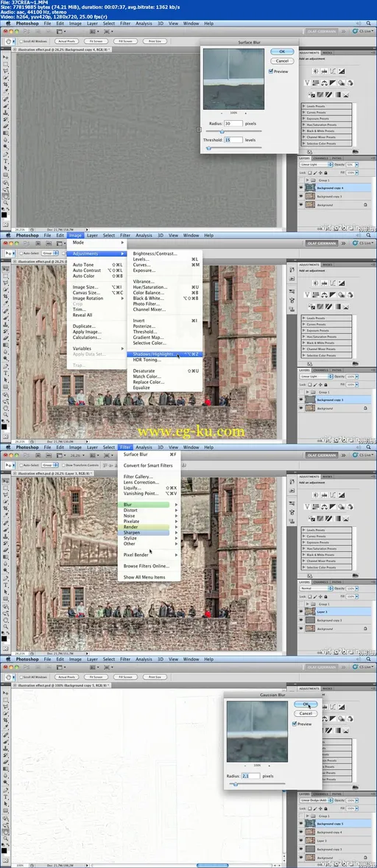Click Hue/Saturation adjustment icon in the Filter menu frame

[x=316, y=507]
